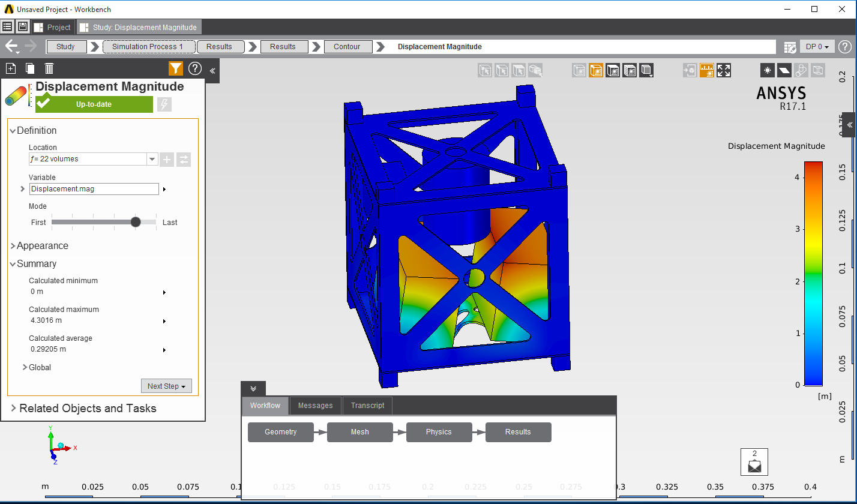Go to the Simulation Process 1 breadcrumb
857x504 pixels.
coord(149,47)
